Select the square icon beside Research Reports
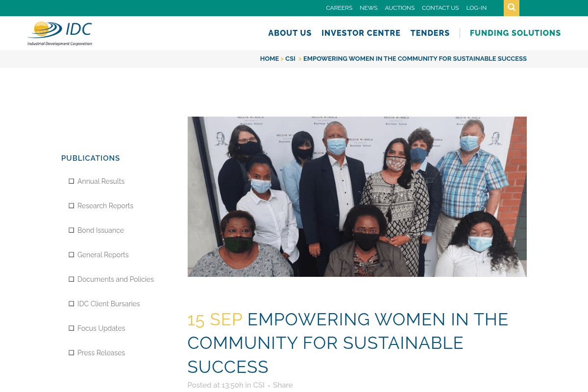 [x=72, y=205]
